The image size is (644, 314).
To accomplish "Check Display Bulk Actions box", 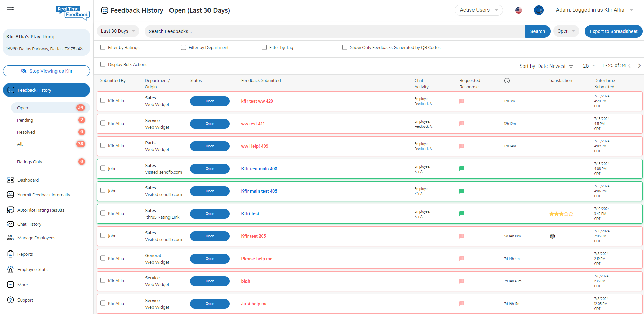I will pos(103,64).
